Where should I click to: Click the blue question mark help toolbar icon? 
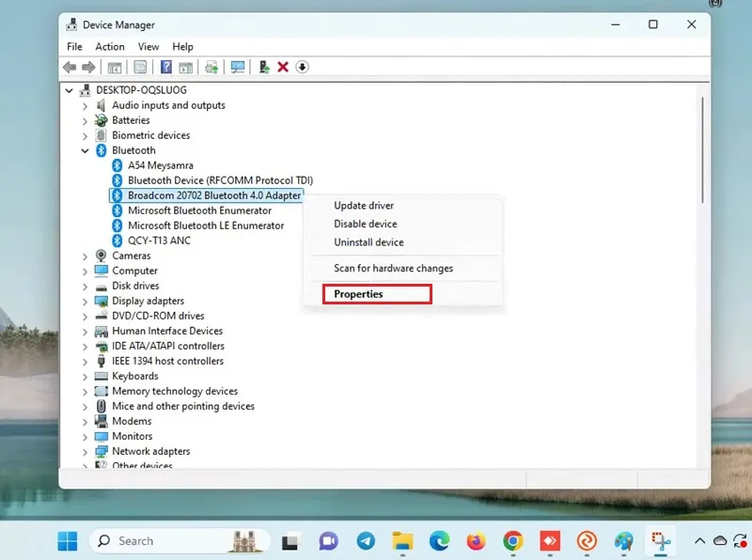(x=165, y=67)
